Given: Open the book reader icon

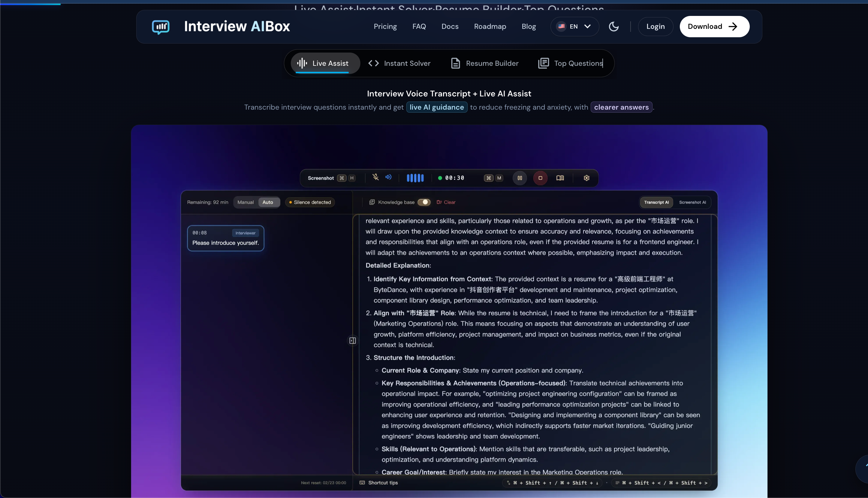Looking at the screenshot, I should point(560,178).
